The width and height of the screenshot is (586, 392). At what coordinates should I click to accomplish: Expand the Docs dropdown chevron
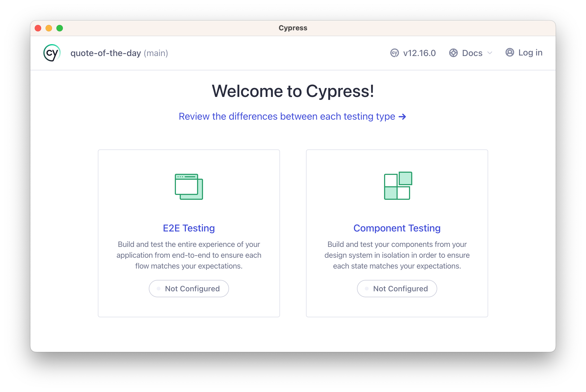click(x=490, y=53)
